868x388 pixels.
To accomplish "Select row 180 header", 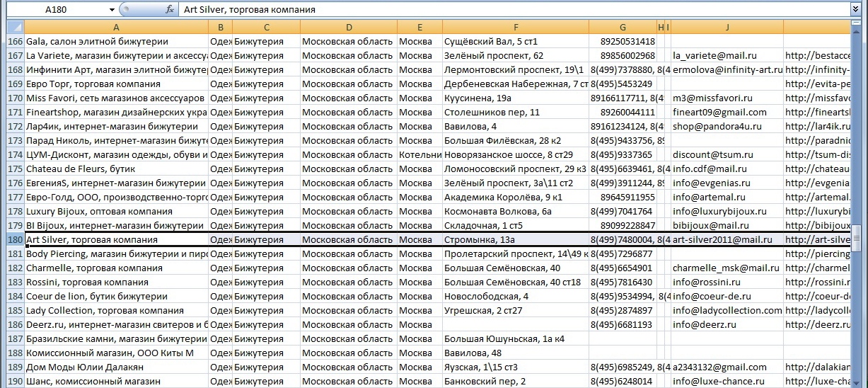I will pyautogui.click(x=14, y=240).
